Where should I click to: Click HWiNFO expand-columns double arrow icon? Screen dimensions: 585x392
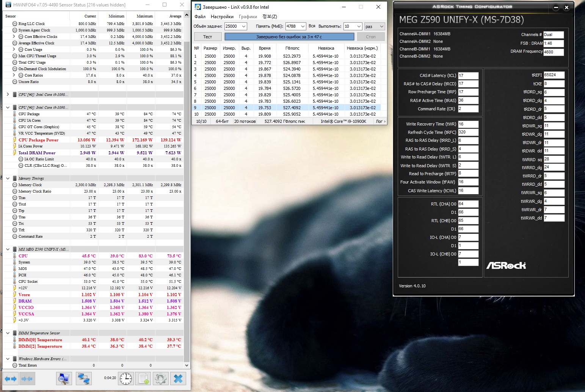(x=11, y=378)
